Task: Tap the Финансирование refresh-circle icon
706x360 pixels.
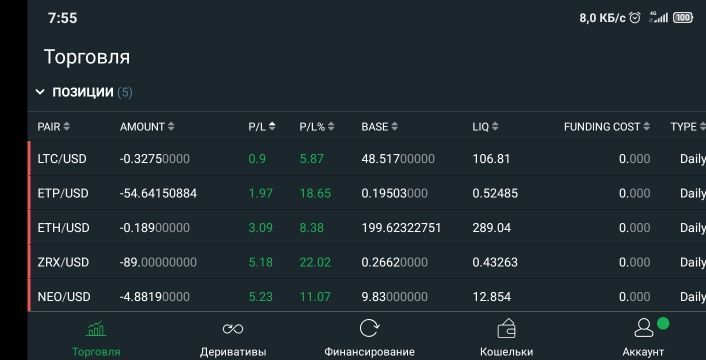Action: coord(369,328)
